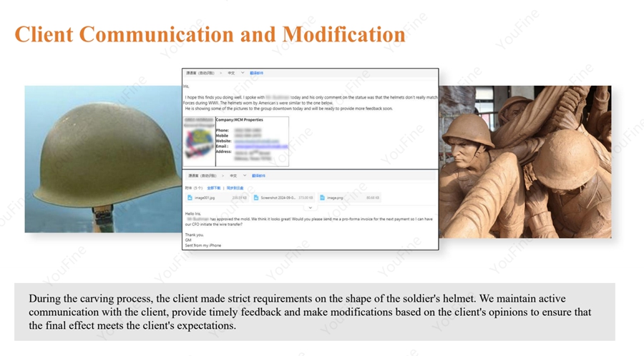This screenshot has width=644, height=356.
Task: Click the Screenshot 2024-09 attachment file icon
Action: tap(256, 197)
